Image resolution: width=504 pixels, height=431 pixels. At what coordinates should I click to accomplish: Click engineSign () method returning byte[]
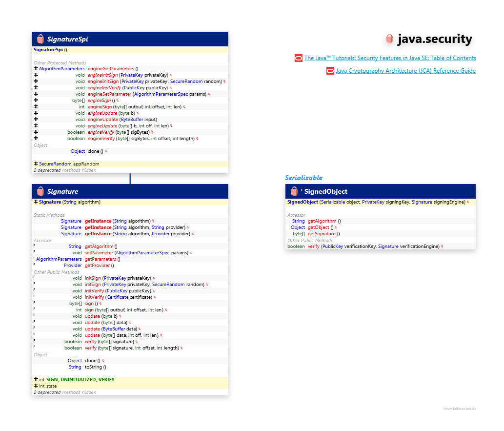tap(101, 101)
